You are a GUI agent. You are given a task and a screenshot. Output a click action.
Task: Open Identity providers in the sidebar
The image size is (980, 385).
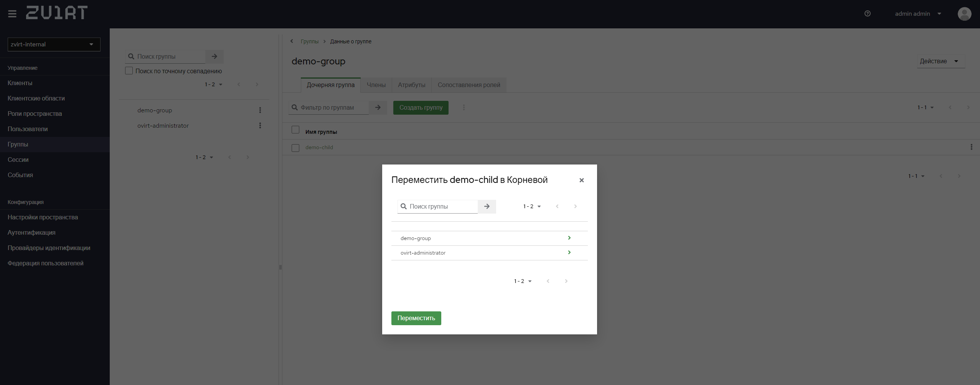(55, 248)
